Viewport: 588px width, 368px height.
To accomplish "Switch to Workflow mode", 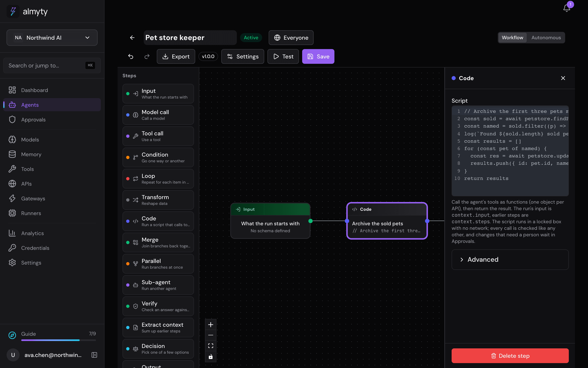I will (x=512, y=37).
